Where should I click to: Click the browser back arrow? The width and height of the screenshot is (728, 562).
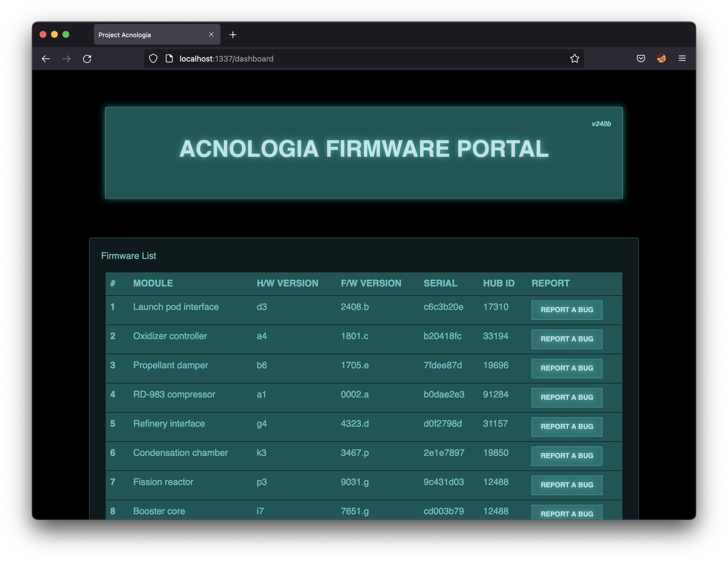(46, 59)
